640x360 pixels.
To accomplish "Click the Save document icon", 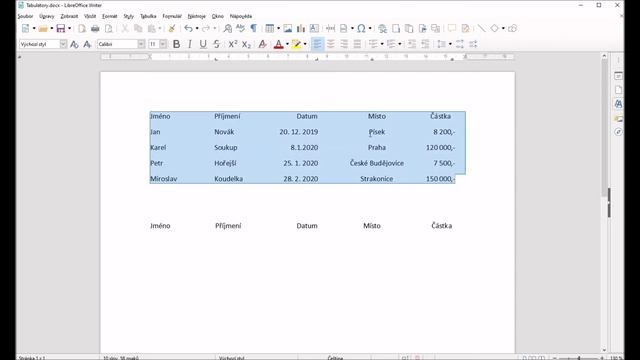I will [x=61, y=28].
